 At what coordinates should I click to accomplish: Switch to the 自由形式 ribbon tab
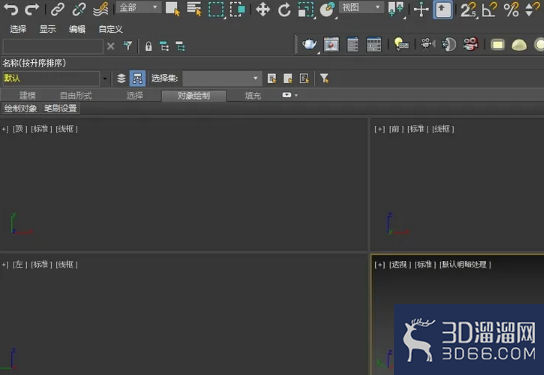click(76, 96)
